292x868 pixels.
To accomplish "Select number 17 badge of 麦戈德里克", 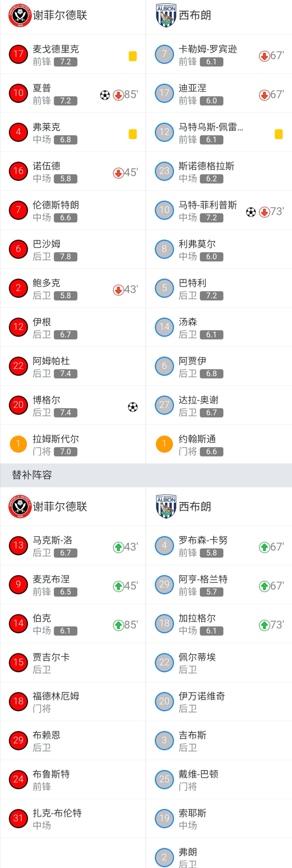I will (18, 54).
